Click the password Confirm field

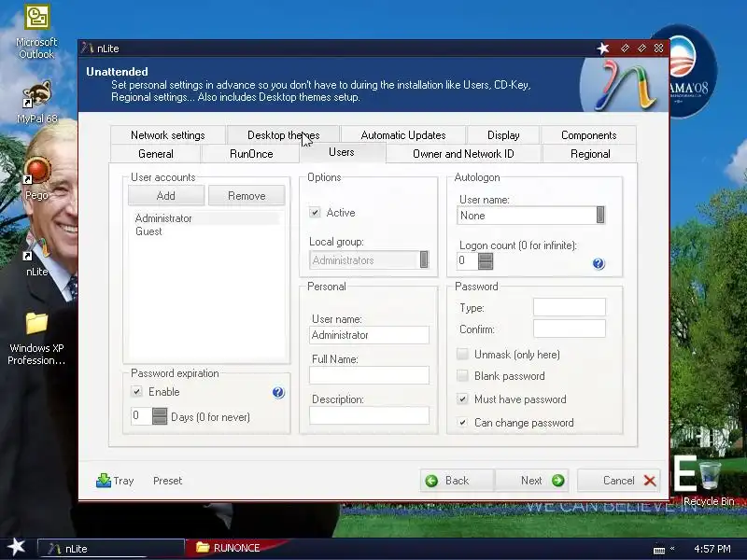570,329
